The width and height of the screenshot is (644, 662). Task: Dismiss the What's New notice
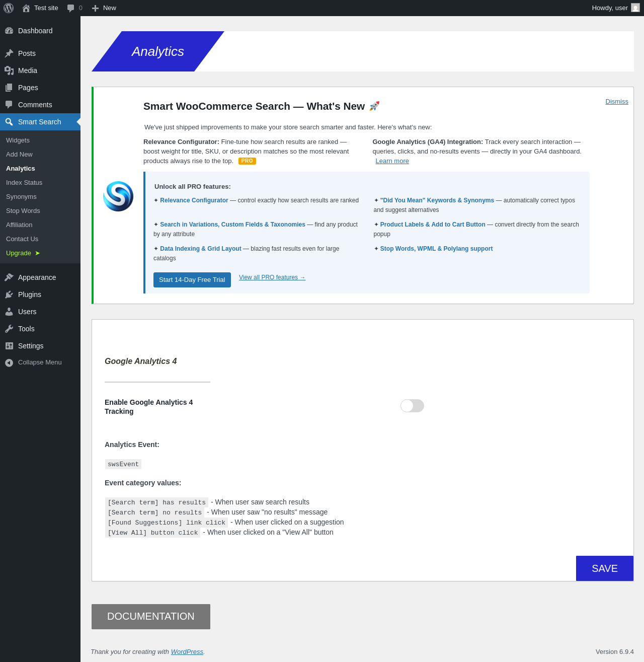click(x=617, y=102)
